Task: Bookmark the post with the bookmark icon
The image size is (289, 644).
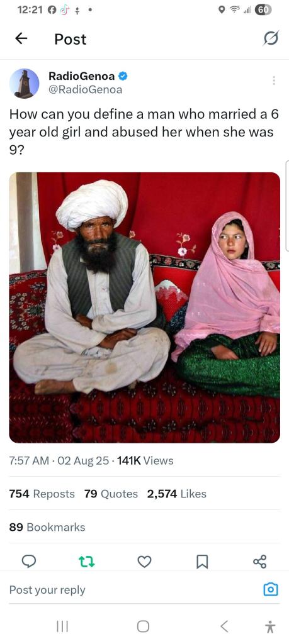Action: 202,562
